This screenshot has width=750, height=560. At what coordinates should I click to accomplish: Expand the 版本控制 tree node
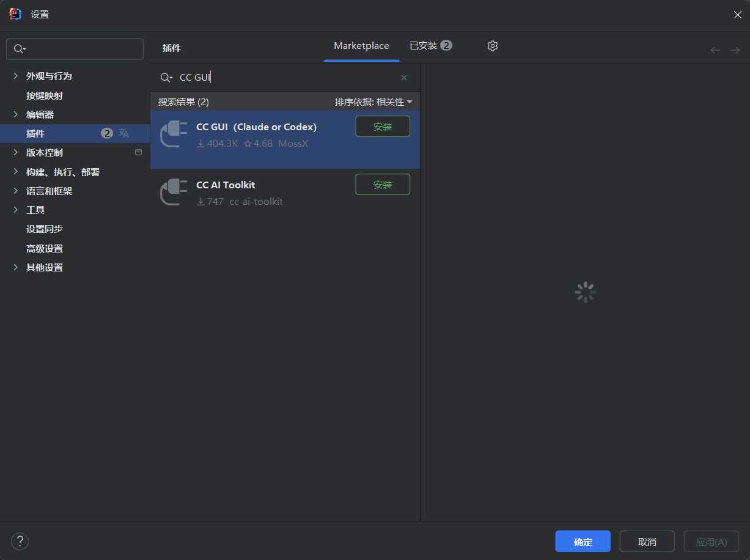pyautogui.click(x=16, y=152)
